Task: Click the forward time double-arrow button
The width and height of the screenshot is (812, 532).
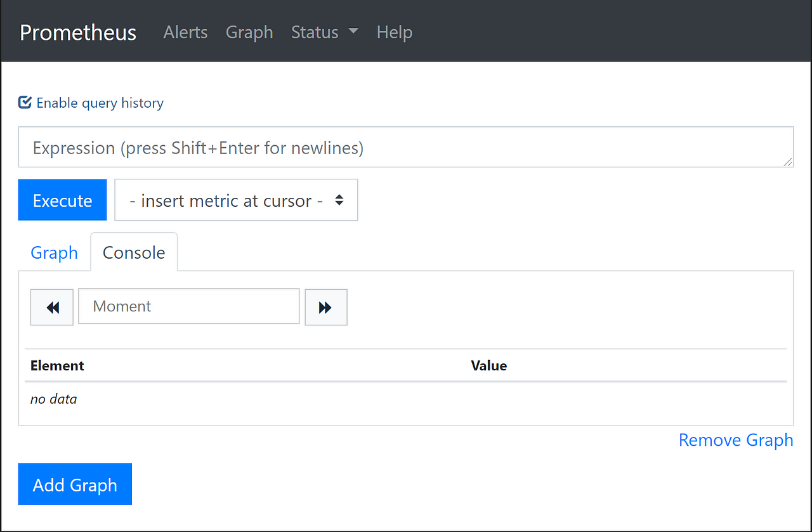Action: tap(326, 308)
